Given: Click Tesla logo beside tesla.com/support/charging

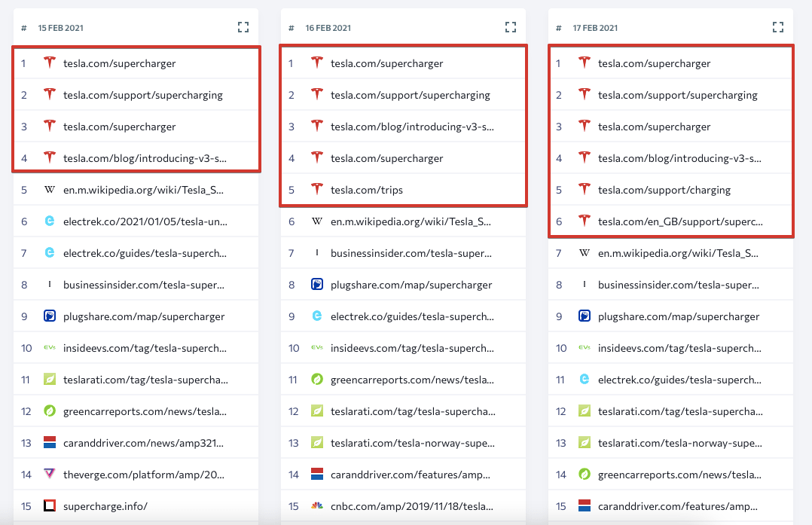Looking at the screenshot, I should click(x=585, y=189).
